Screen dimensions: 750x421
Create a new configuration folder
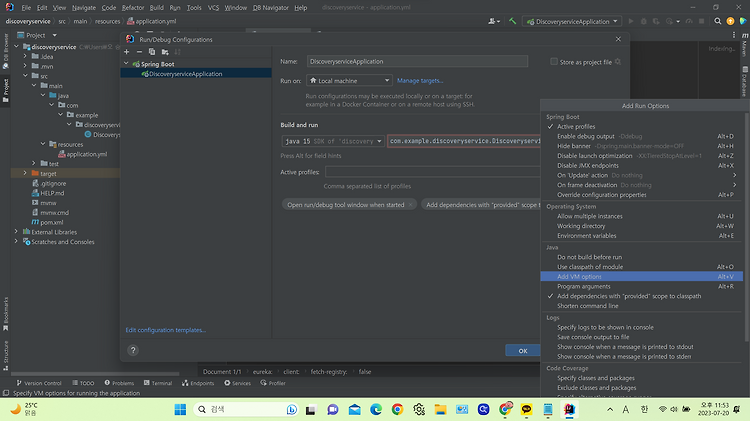point(165,52)
